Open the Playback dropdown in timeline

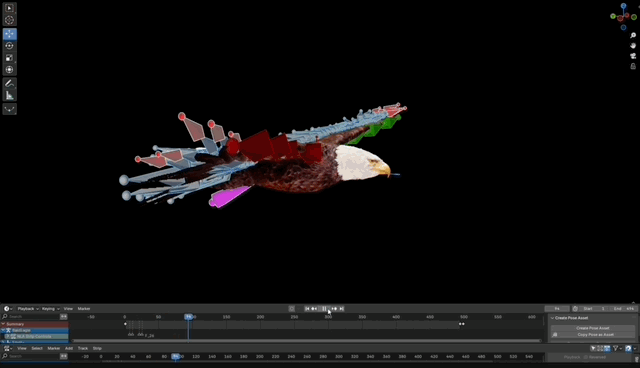tap(28, 309)
